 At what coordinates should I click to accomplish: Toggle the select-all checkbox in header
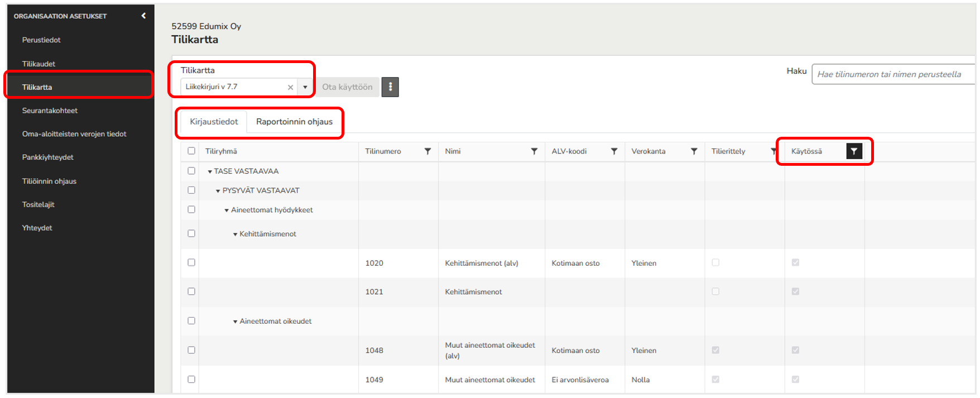click(x=191, y=151)
